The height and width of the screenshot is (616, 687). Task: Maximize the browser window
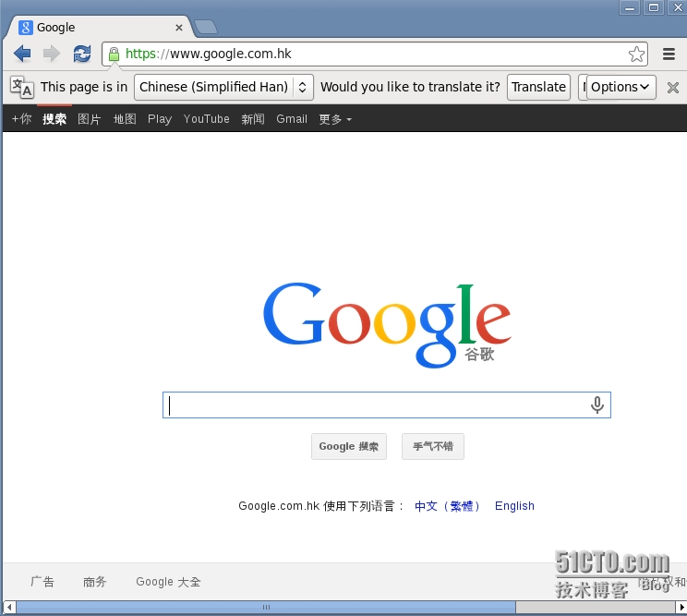(x=654, y=8)
